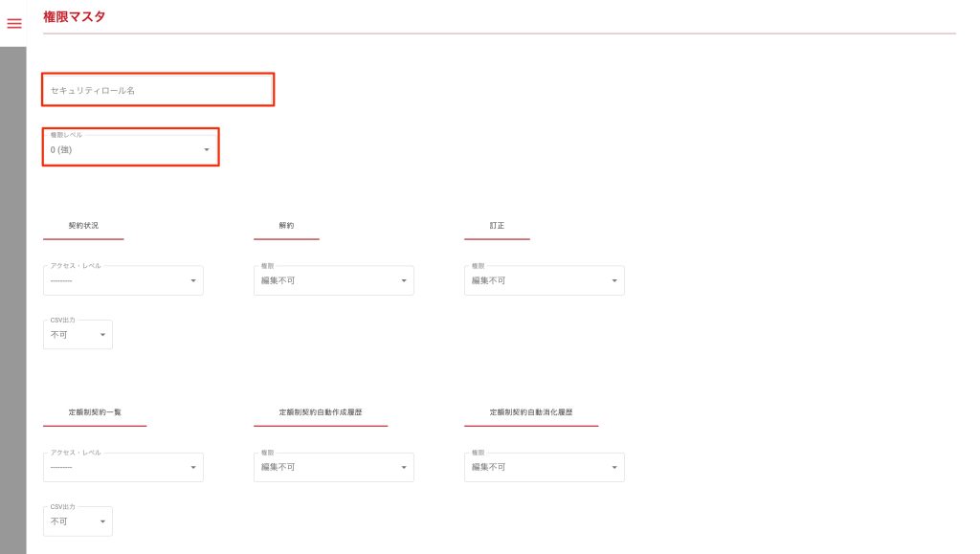Click the 定額制契約自動作成履歴 section heading
Screen dimensions: 980x554
[321, 412]
